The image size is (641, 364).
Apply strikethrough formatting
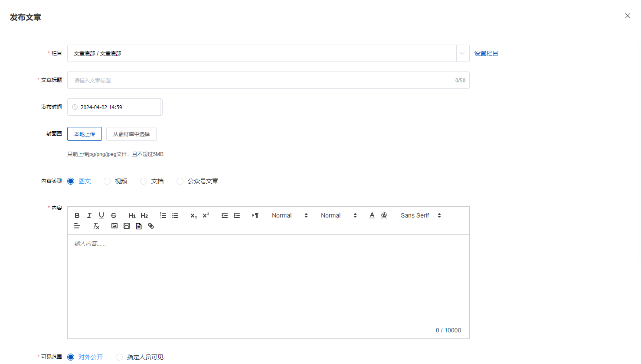[x=114, y=215]
